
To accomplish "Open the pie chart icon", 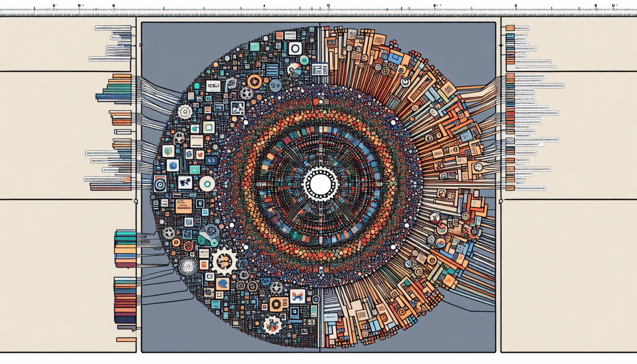I will [x=294, y=70].
